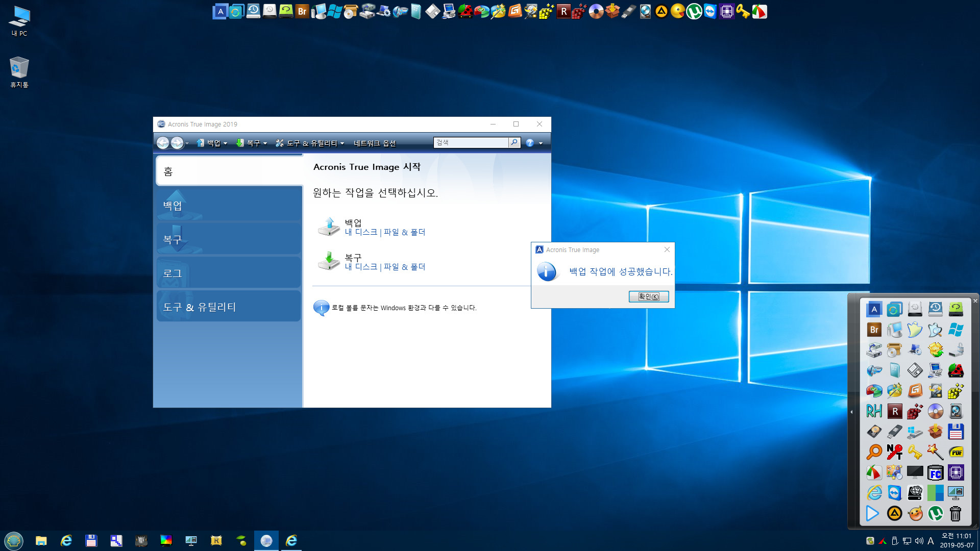This screenshot has width=980, height=551.
Task: Click 내 디스크 link under 백업
Action: coord(361,232)
